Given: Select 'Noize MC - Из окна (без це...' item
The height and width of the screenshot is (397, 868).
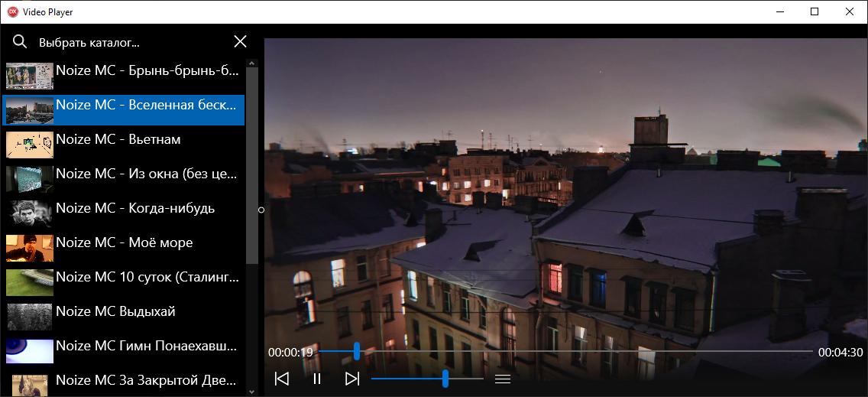Looking at the screenshot, I should click(x=124, y=179).
